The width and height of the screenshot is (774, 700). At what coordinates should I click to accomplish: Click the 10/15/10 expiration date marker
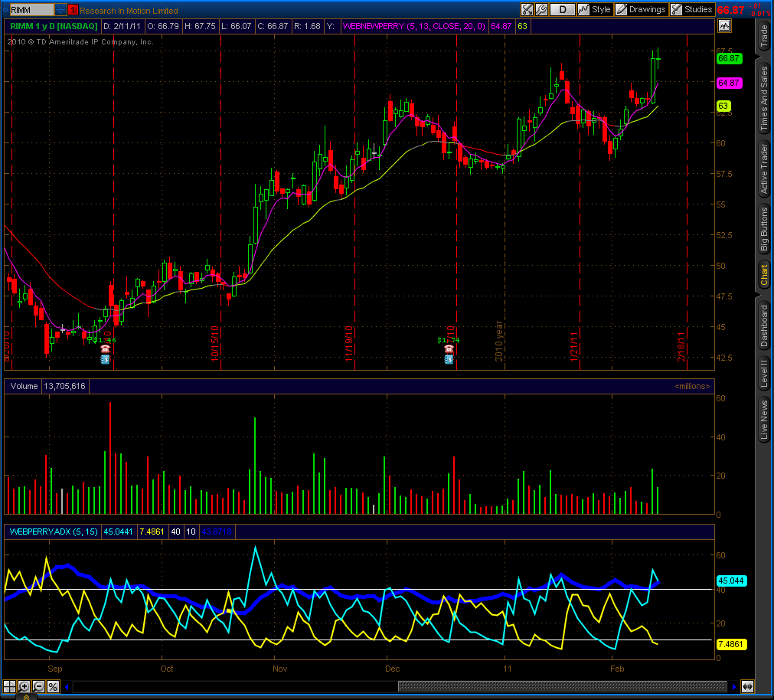(x=214, y=344)
